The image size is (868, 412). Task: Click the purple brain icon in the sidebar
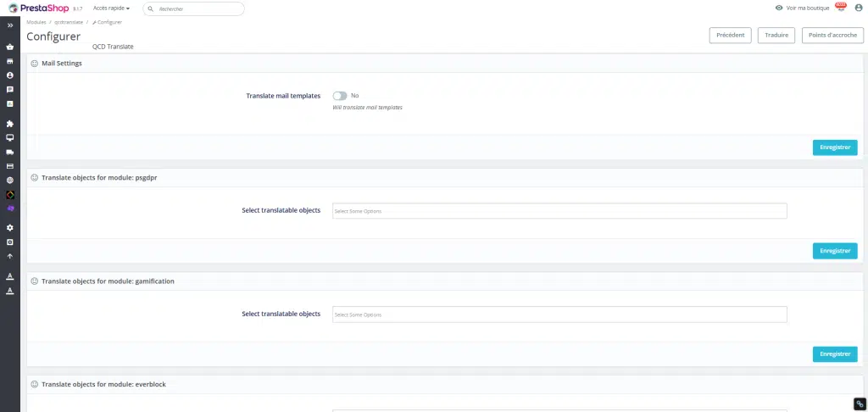pyautogui.click(x=10, y=209)
